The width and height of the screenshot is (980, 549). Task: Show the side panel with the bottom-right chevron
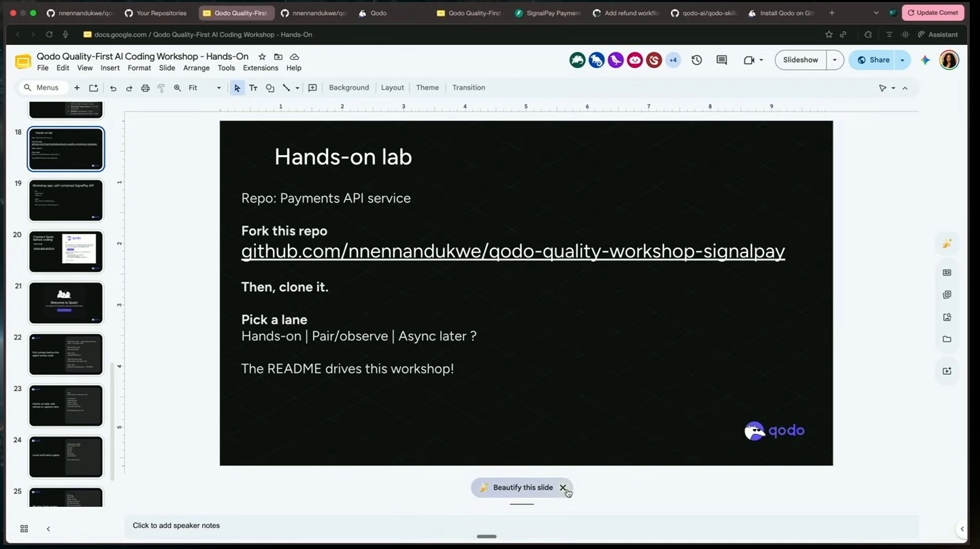point(962,529)
